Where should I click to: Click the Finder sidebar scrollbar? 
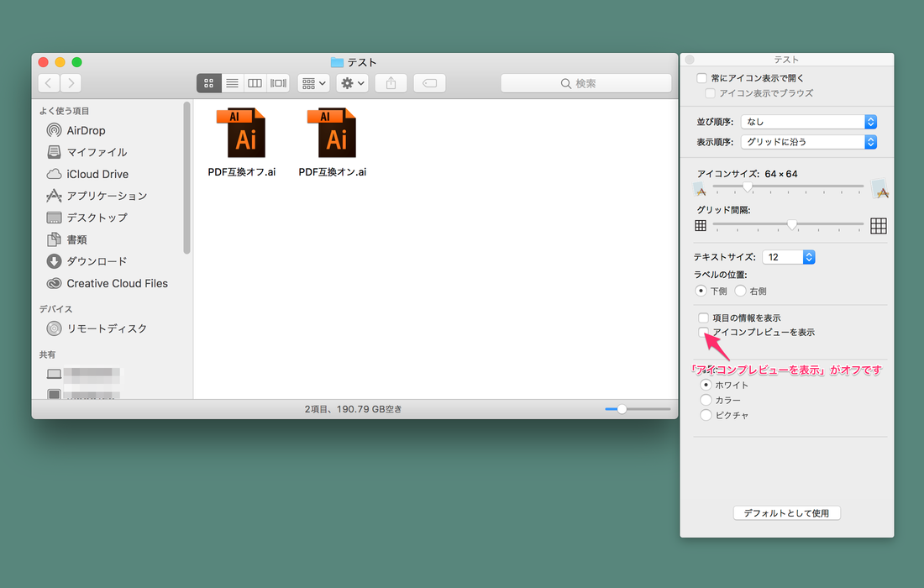pyautogui.click(x=186, y=178)
